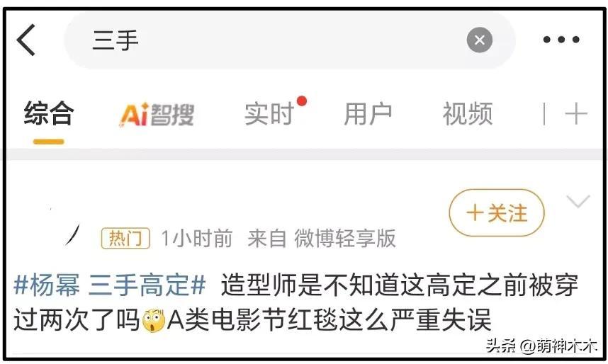This screenshot has width=608, height=364.
Task: Click the shocked face emoji in post
Action: [154, 320]
